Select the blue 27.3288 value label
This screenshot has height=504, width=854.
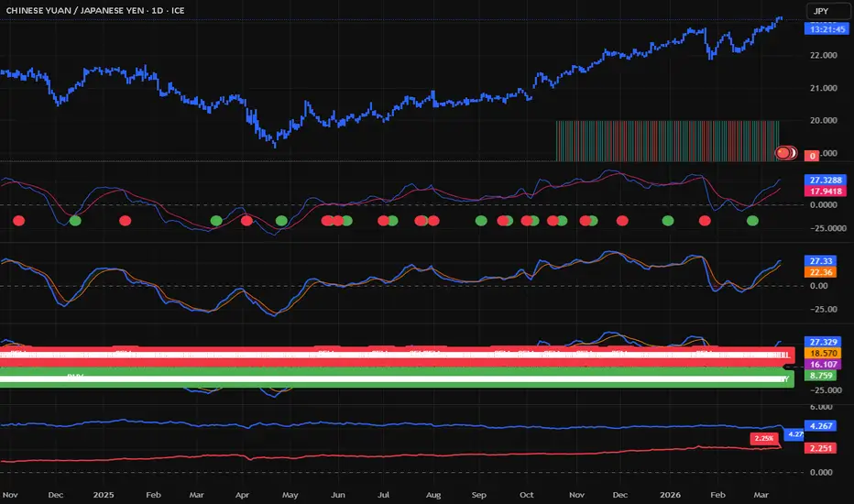coord(826,180)
